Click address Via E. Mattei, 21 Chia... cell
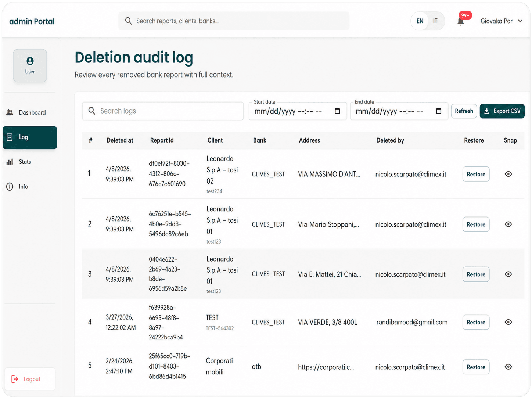 pyautogui.click(x=329, y=274)
